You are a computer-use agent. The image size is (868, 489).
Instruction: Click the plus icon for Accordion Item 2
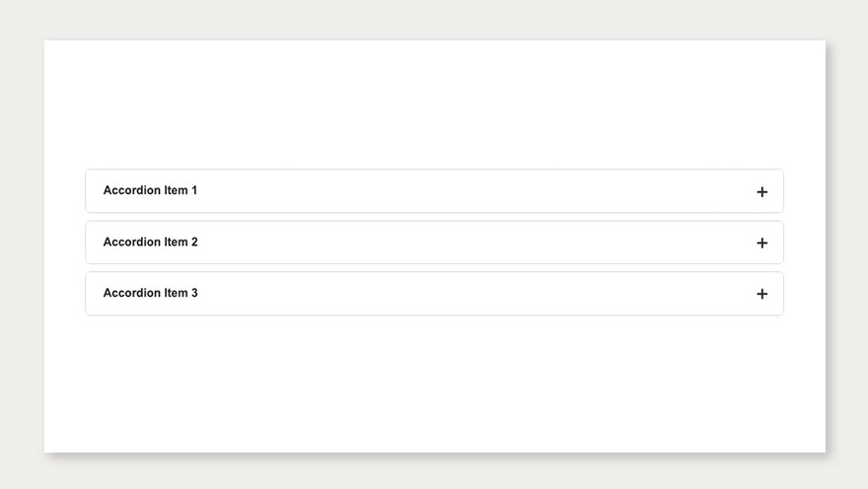[x=761, y=243]
